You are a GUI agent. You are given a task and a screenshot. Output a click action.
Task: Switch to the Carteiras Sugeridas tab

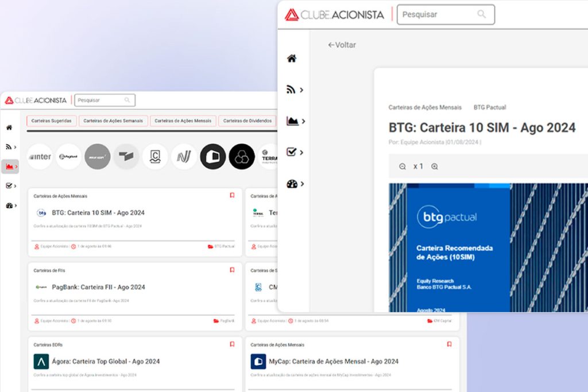51,121
